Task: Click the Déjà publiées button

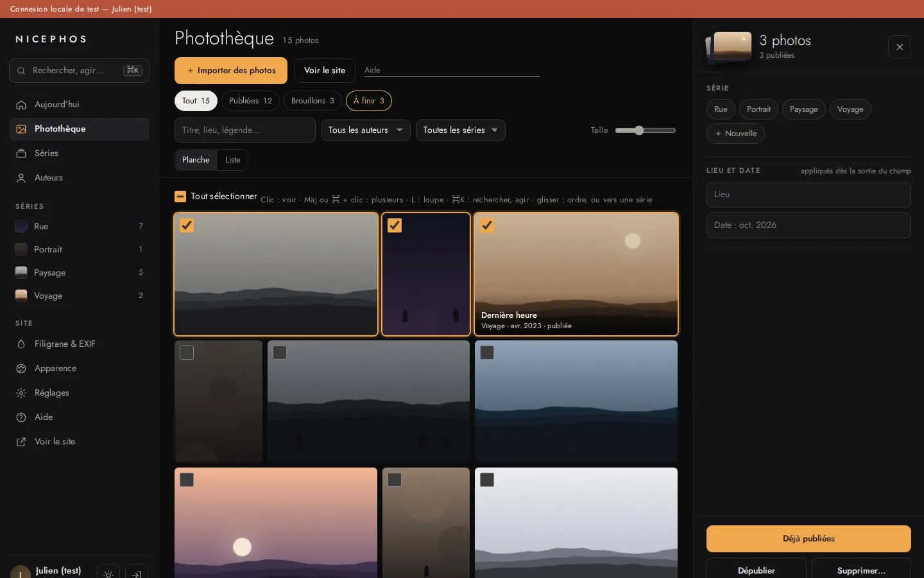Action: point(809,539)
